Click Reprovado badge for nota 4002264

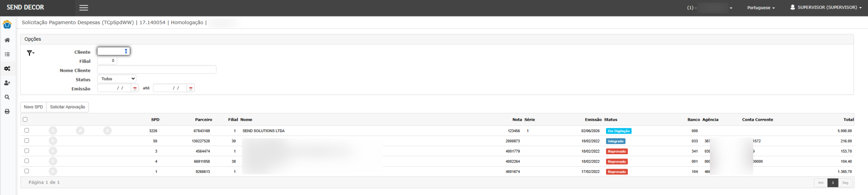[x=617, y=161]
